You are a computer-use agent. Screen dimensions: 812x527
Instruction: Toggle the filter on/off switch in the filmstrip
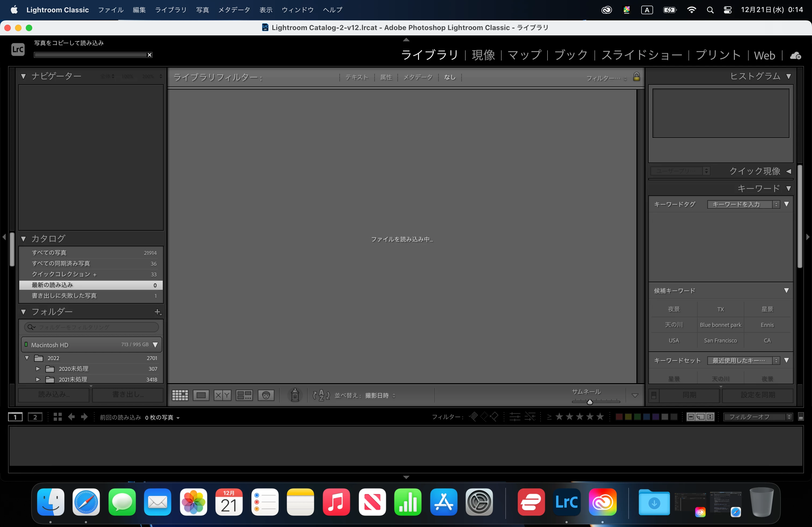801,417
